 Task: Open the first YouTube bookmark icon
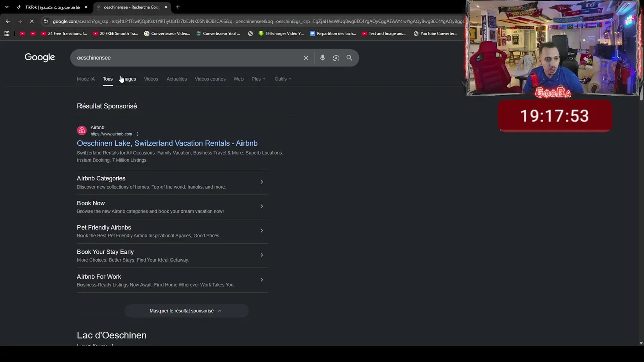point(22,34)
